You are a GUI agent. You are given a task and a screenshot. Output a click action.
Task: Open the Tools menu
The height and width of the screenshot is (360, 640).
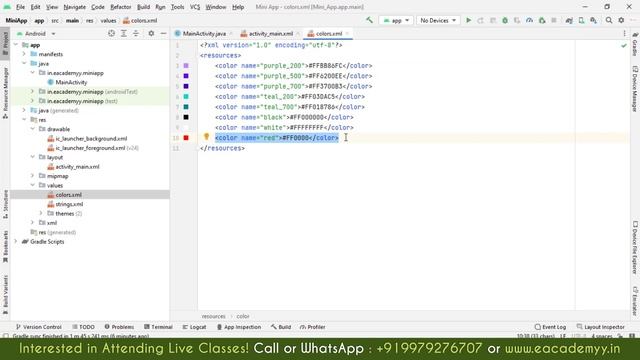pos(177,7)
